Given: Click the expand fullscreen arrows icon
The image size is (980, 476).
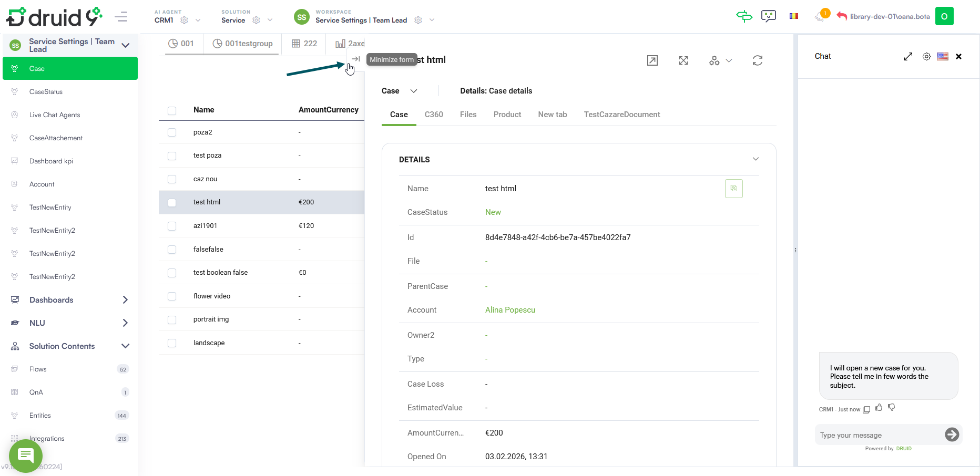Looking at the screenshot, I should 683,60.
